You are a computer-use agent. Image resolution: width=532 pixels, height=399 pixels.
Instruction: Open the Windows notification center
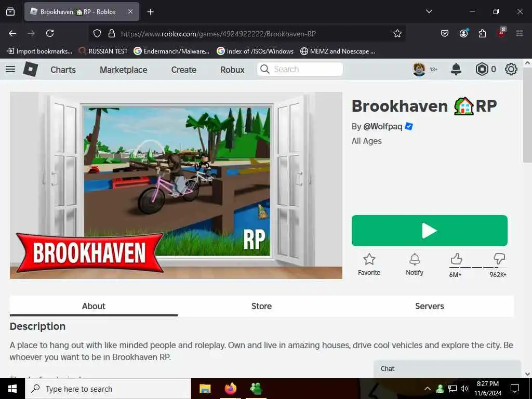pyautogui.click(x=515, y=389)
